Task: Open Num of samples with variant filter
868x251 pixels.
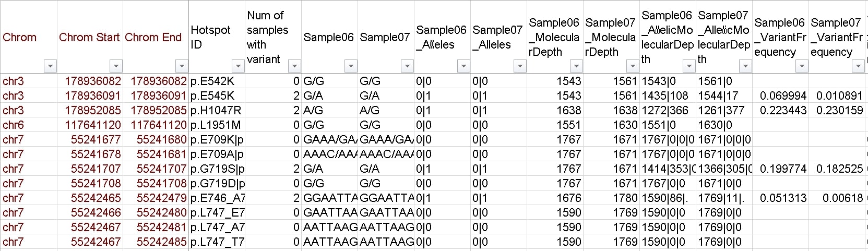Action: (294, 66)
